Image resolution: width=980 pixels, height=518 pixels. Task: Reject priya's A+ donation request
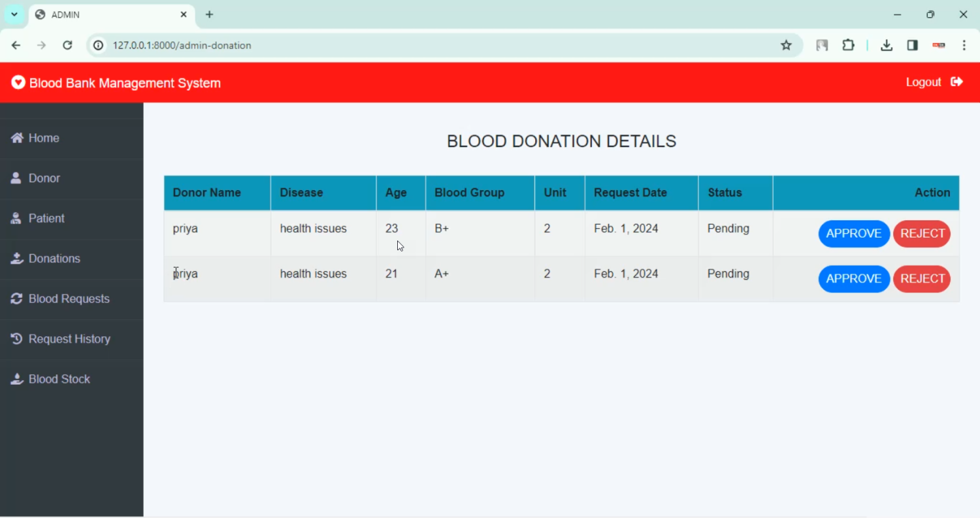(922, 279)
